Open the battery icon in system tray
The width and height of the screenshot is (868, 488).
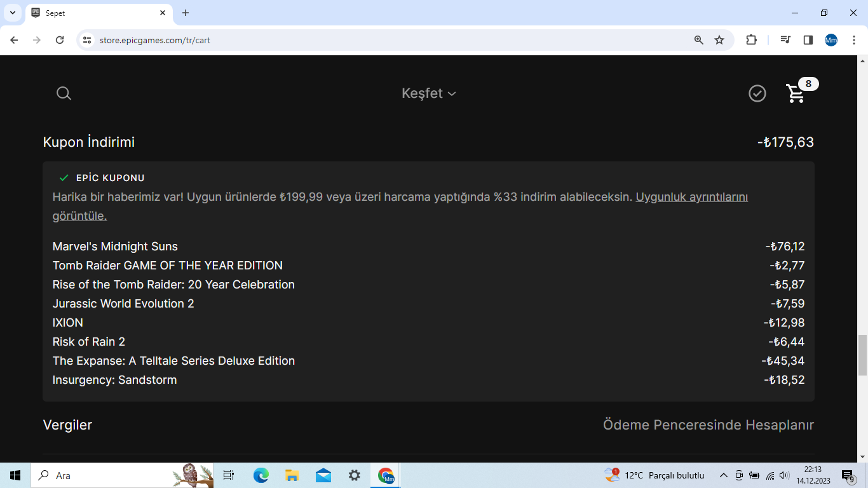pyautogui.click(x=754, y=475)
